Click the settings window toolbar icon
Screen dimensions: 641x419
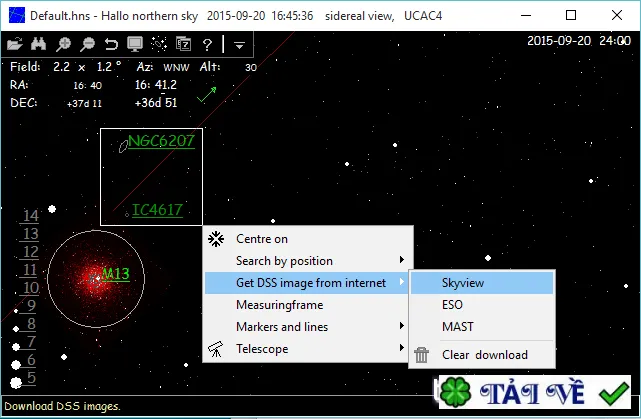184,44
